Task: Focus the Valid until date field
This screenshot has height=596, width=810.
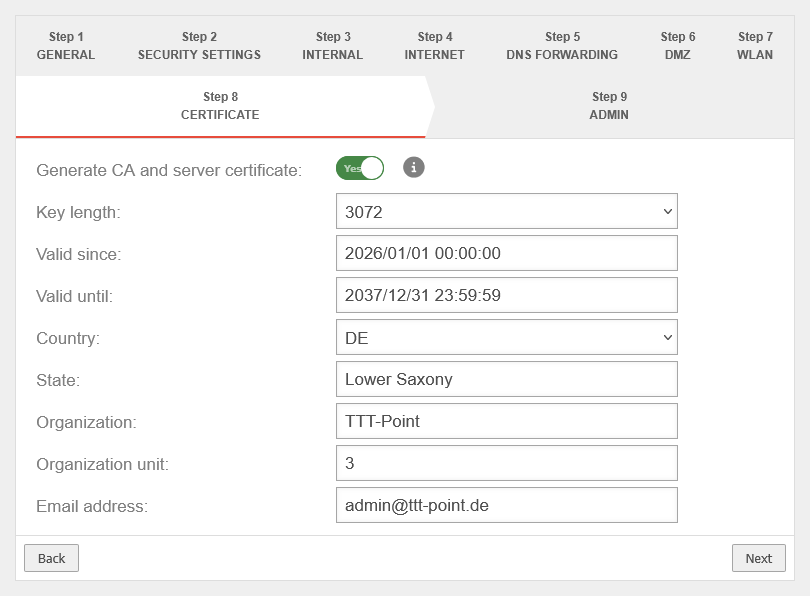Action: coord(506,295)
